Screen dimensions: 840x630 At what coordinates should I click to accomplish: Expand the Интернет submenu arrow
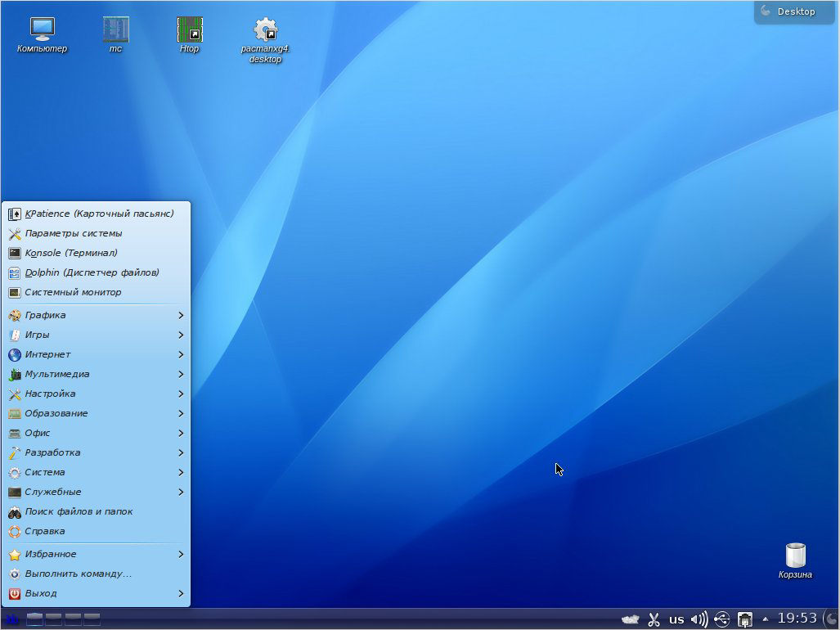point(181,354)
